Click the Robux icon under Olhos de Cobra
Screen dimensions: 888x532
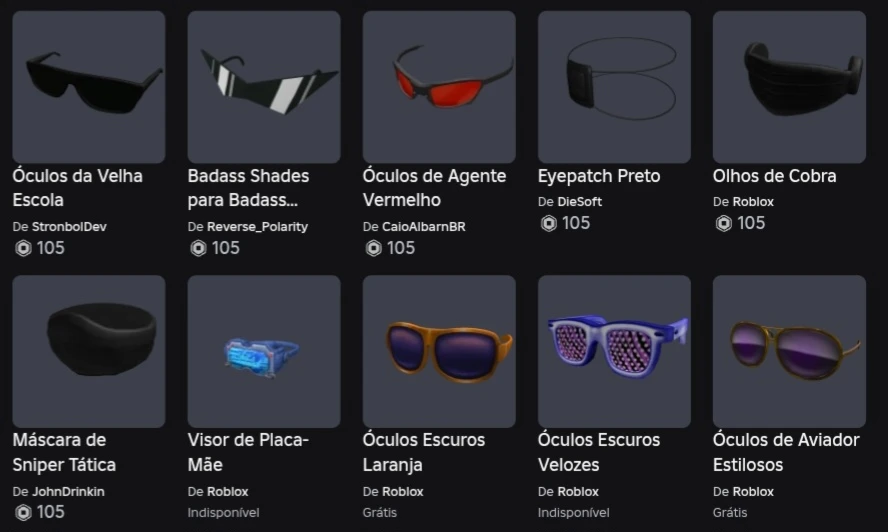coord(723,223)
